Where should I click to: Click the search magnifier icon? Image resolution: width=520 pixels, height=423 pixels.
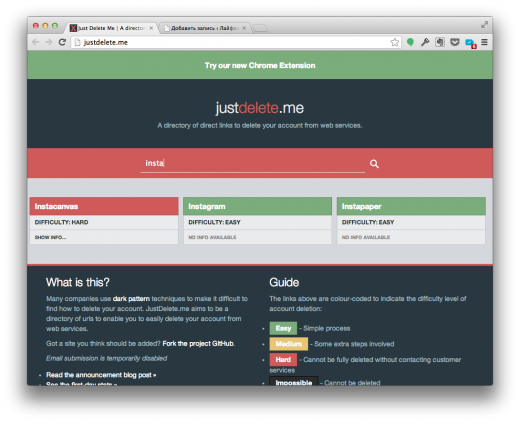(374, 164)
